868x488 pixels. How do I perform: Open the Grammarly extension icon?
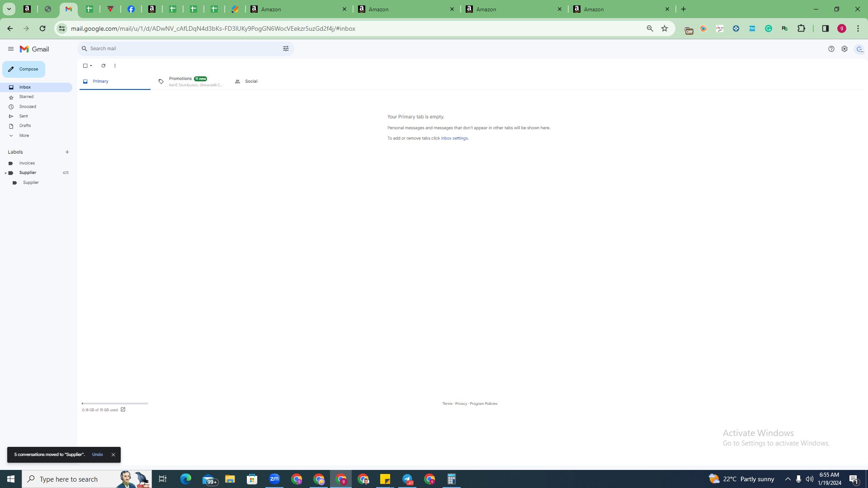click(769, 28)
